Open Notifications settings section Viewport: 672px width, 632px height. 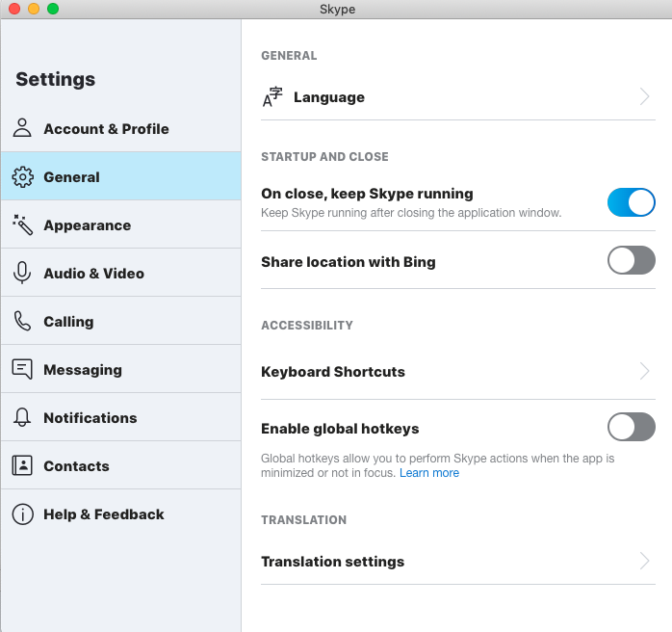121,417
